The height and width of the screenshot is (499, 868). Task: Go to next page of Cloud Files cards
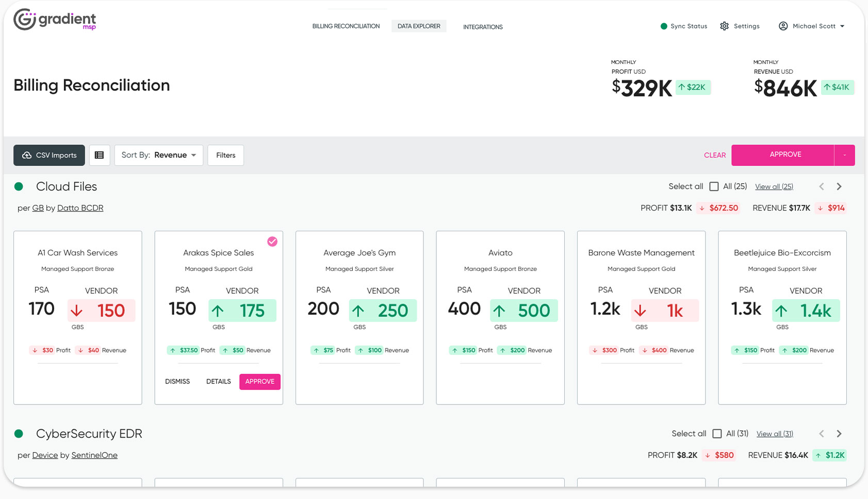pyautogui.click(x=839, y=186)
